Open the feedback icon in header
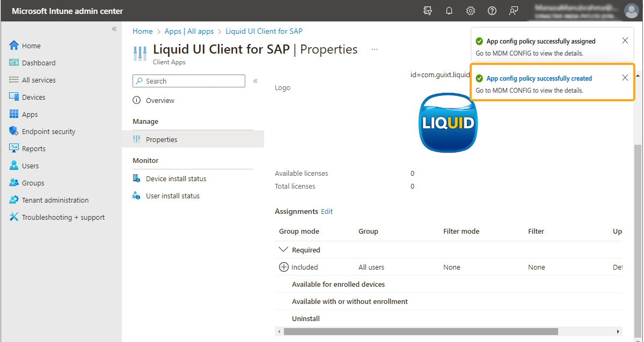Image resolution: width=644 pixels, height=342 pixels. pos(514,11)
